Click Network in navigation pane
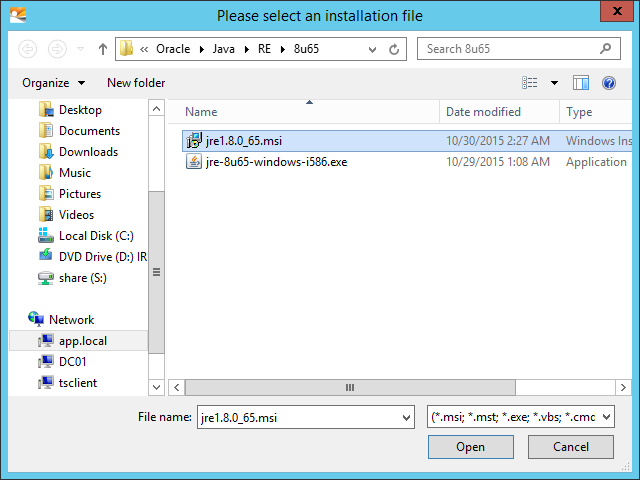Viewport: 640px width, 480px height. (71, 320)
